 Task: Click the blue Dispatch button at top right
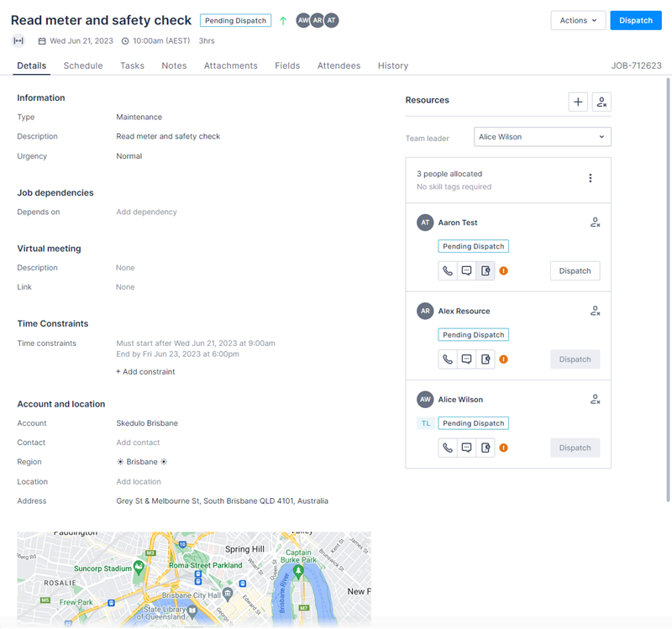pos(636,20)
